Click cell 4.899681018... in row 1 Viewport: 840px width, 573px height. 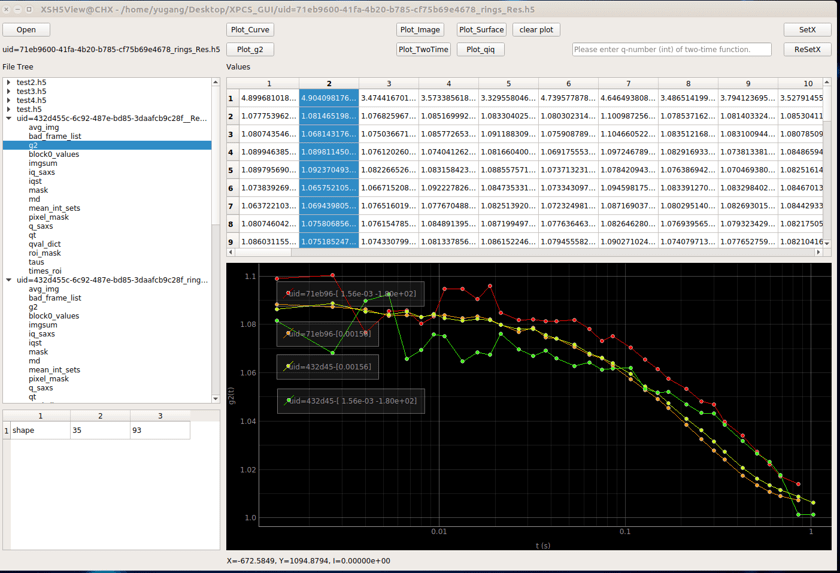(x=269, y=98)
